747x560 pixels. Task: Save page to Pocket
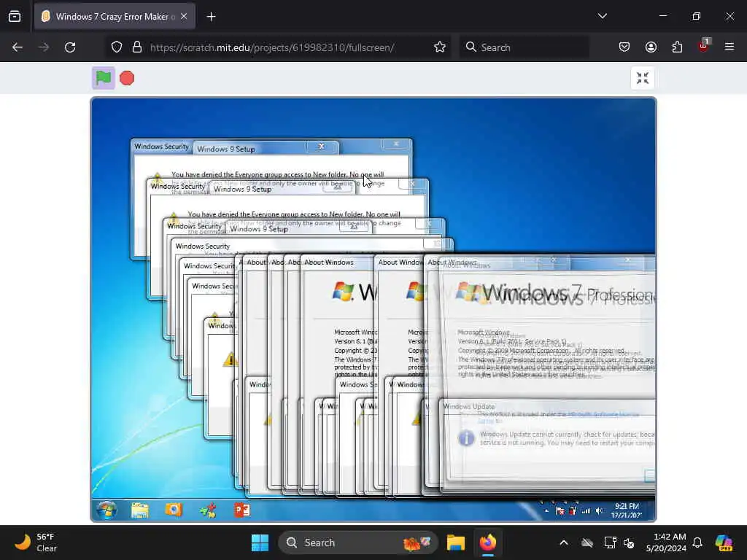(x=624, y=47)
